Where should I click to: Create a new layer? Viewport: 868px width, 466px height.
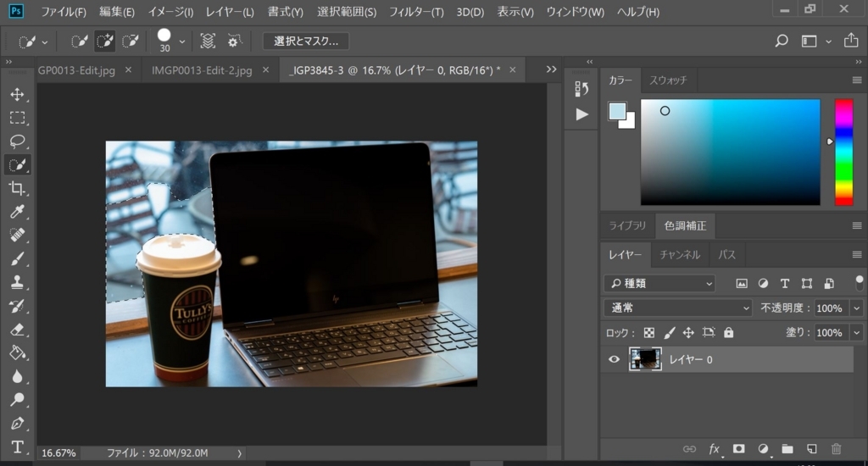point(811,449)
